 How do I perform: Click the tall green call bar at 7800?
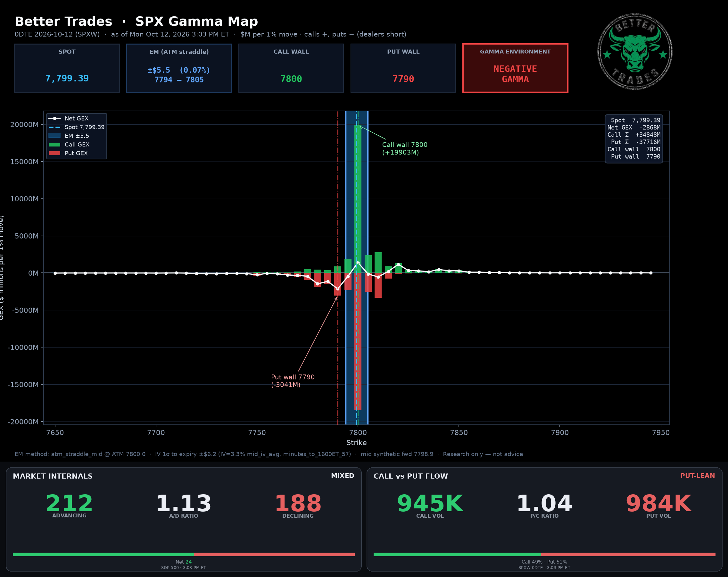358,199
